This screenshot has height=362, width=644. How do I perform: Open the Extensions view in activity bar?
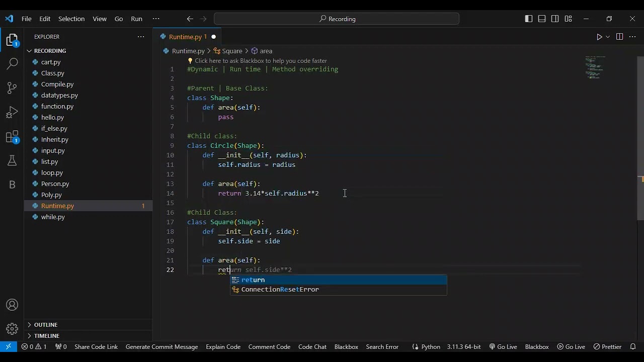[x=12, y=136]
